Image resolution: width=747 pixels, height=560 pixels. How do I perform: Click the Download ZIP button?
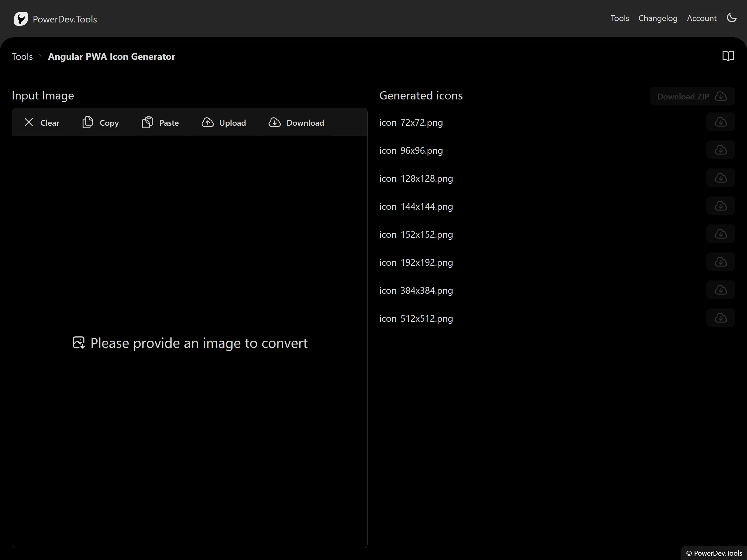click(692, 97)
